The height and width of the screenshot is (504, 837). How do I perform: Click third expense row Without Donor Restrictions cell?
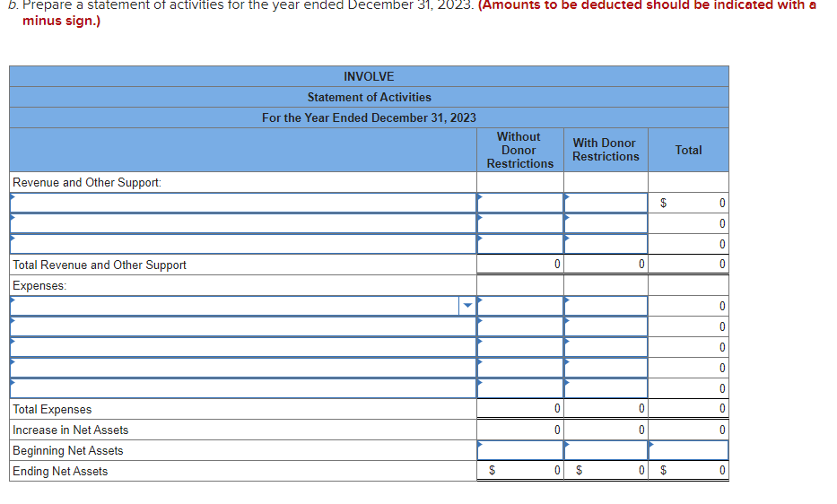click(520, 347)
